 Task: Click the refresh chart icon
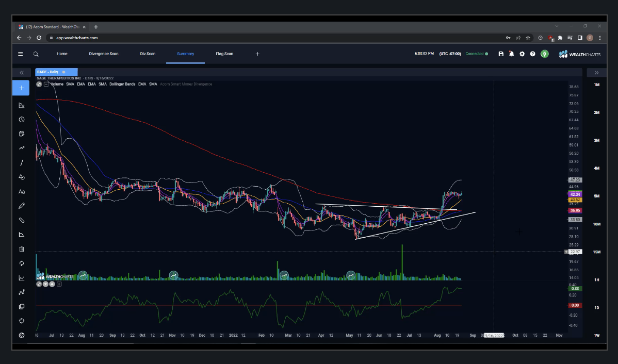22,263
